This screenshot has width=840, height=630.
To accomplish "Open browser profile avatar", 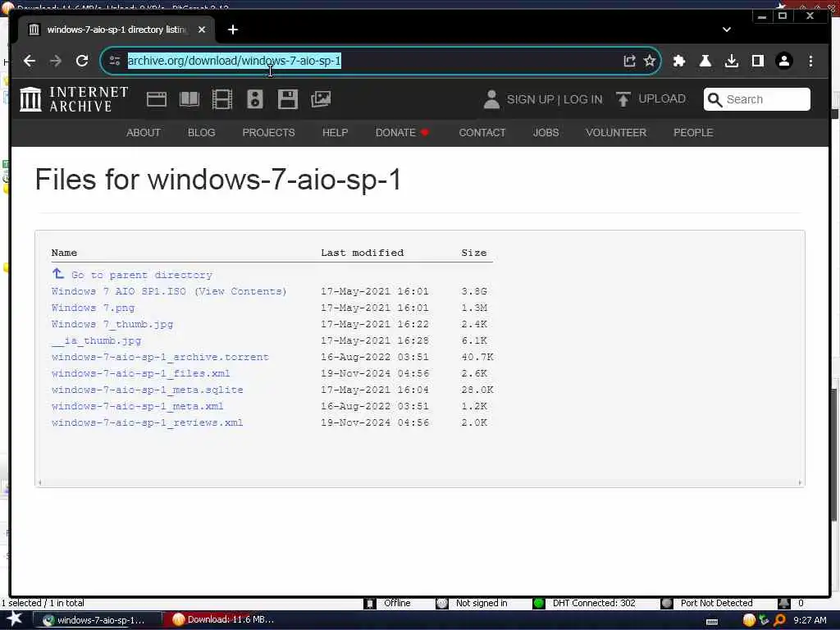I will (784, 61).
